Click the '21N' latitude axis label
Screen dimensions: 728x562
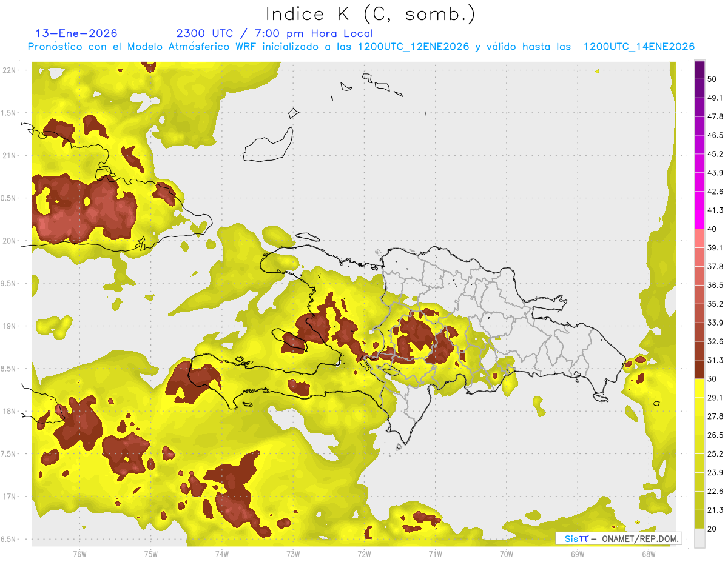(x=9, y=155)
